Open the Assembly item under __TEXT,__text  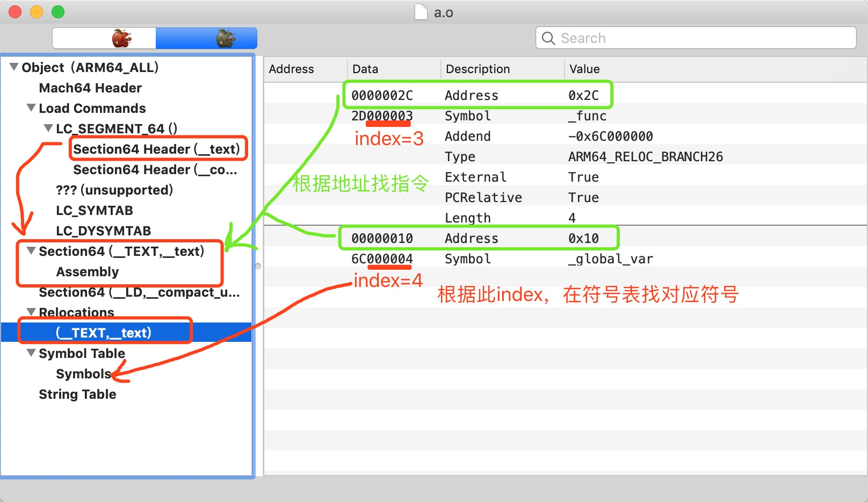(x=88, y=271)
